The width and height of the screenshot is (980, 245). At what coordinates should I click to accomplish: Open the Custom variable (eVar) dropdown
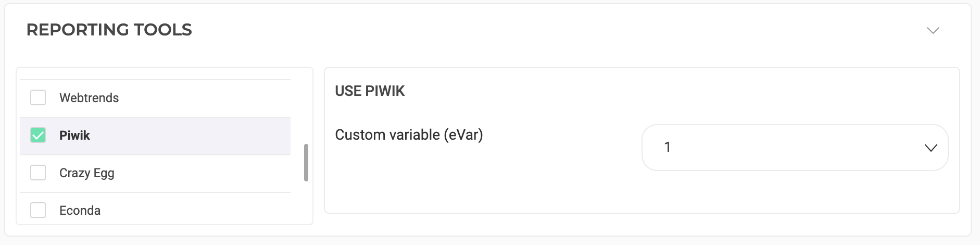pyautogui.click(x=794, y=148)
